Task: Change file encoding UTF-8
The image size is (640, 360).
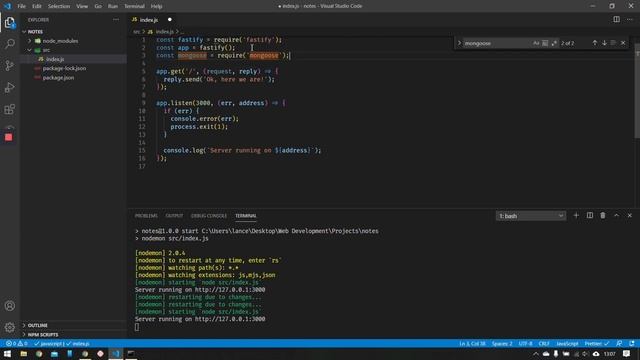Action: tap(525, 344)
